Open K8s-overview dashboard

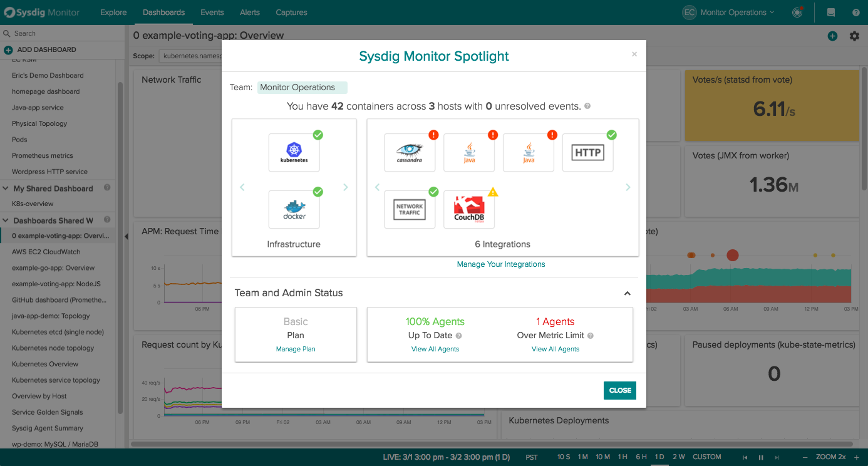coord(33,204)
